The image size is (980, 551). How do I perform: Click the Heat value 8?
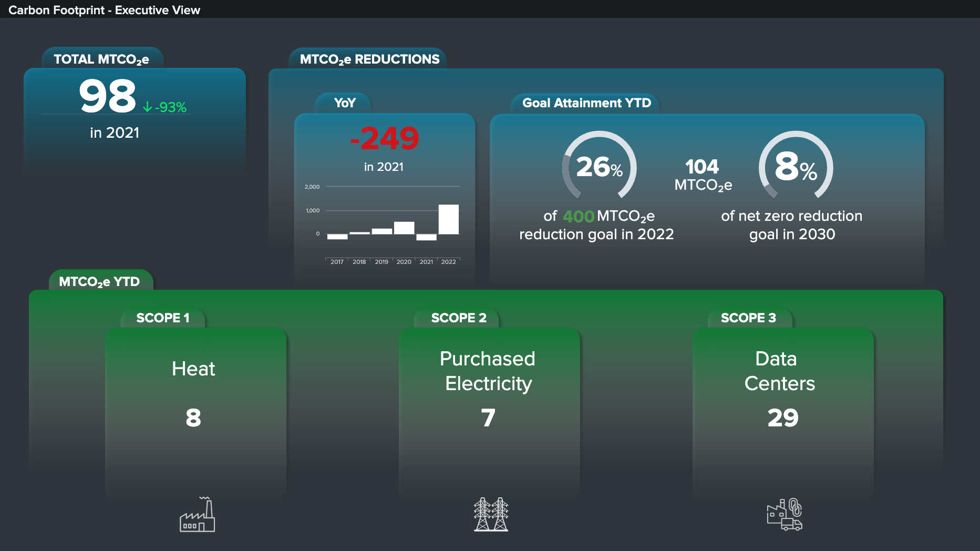(193, 418)
